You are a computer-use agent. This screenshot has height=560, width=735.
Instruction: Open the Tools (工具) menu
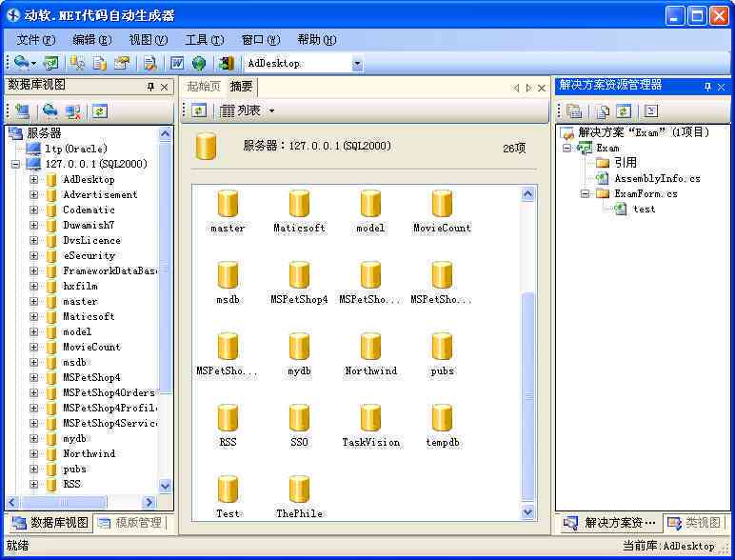[205, 40]
